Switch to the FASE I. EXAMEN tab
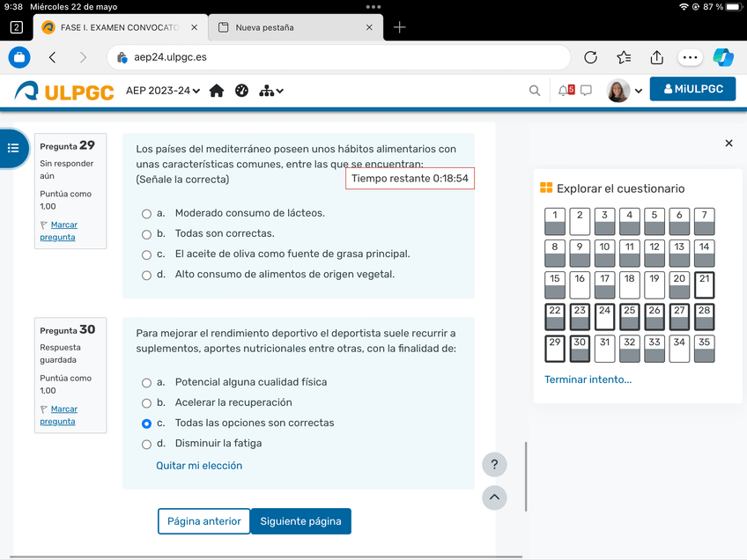This screenshot has width=747, height=560. coord(119,27)
